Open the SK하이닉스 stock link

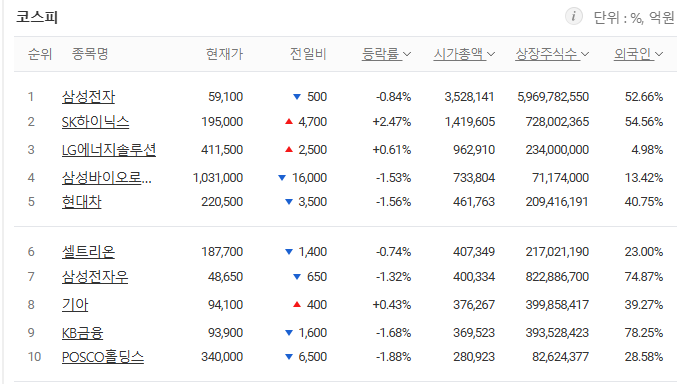click(95, 122)
